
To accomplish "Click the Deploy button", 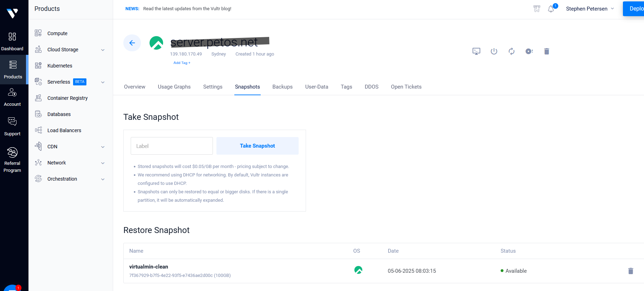I will [x=633, y=9].
